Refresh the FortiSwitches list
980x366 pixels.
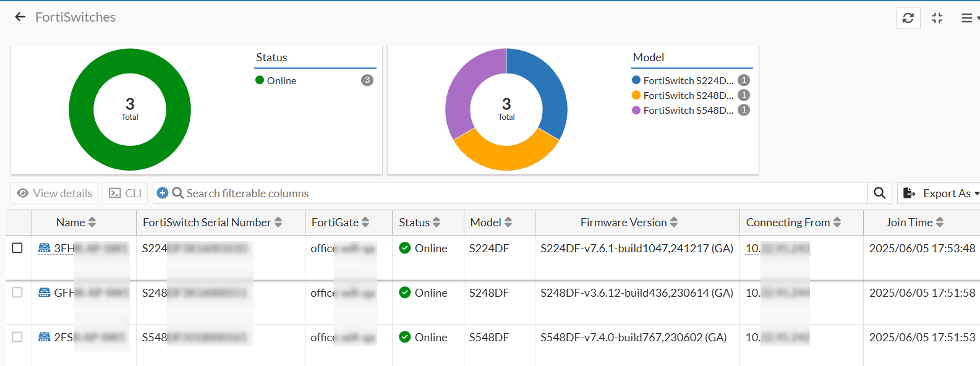pos(908,18)
